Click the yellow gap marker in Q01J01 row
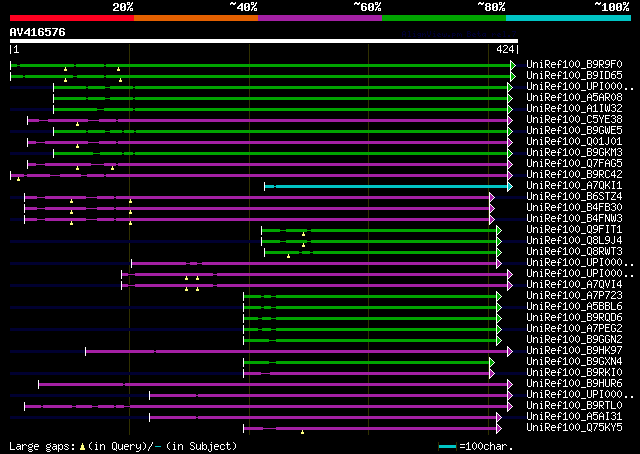The height and width of the screenshot is (454, 640). (x=78, y=146)
